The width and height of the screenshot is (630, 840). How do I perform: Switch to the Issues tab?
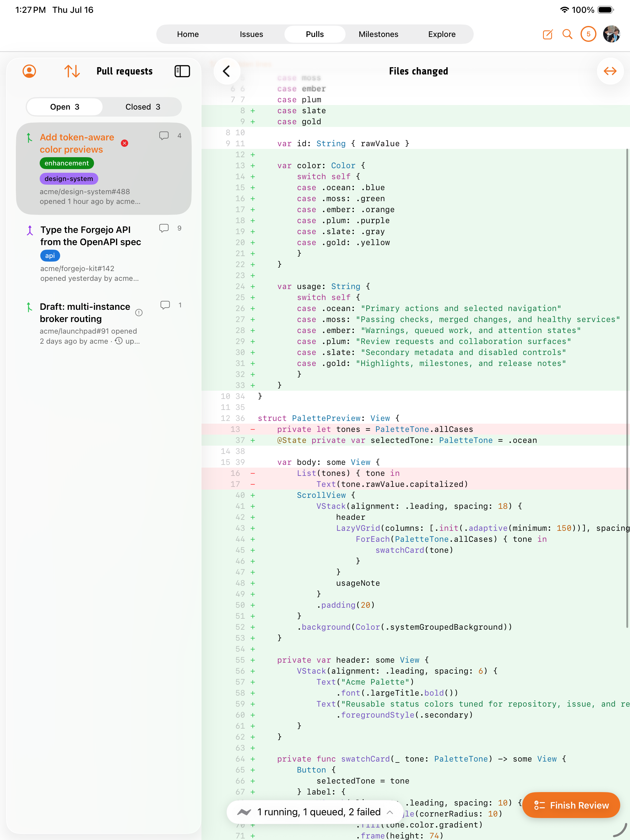(x=252, y=34)
